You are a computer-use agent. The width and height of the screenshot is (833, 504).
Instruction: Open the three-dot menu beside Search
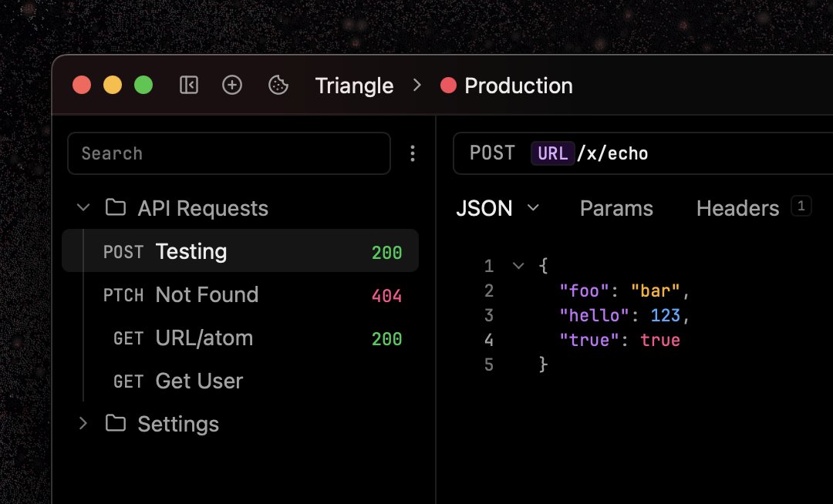[412, 154]
